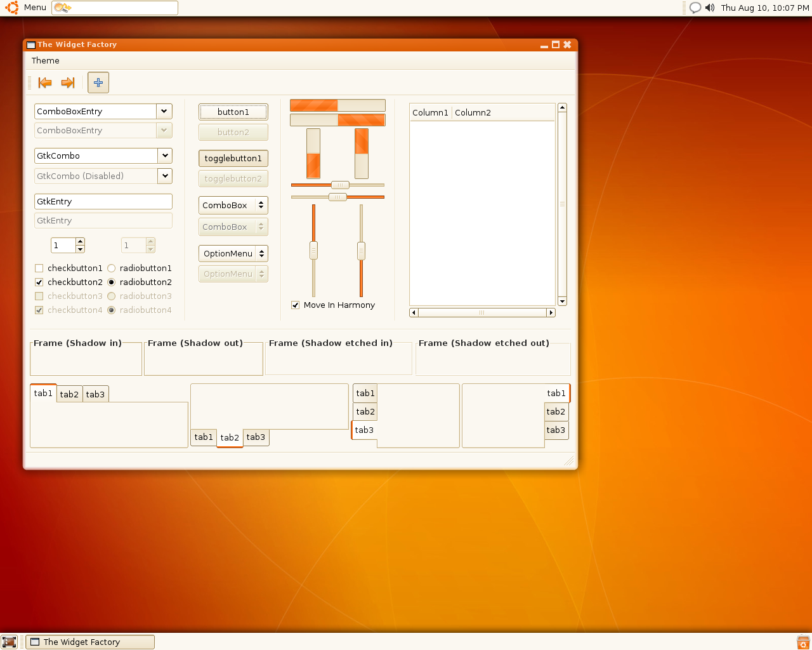Image resolution: width=812 pixels, height=650 pixels.
Task: Click the orange right arrow toolbar icon
Action: tap(68, 83)
